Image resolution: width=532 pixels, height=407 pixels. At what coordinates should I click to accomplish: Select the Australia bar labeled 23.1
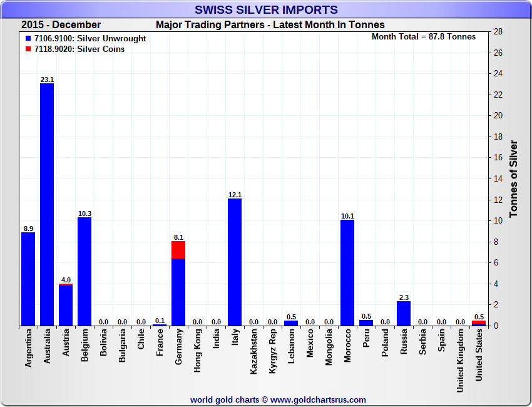[47, 204]
